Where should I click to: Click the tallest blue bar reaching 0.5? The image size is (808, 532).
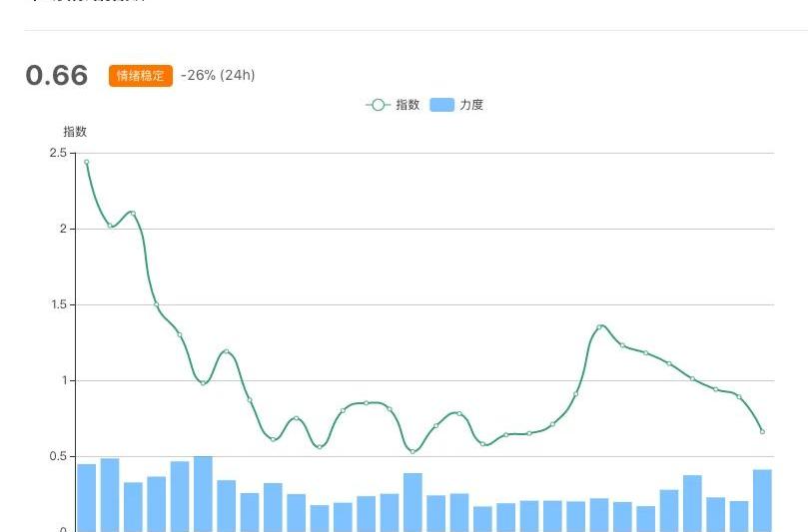pos(203,493)
